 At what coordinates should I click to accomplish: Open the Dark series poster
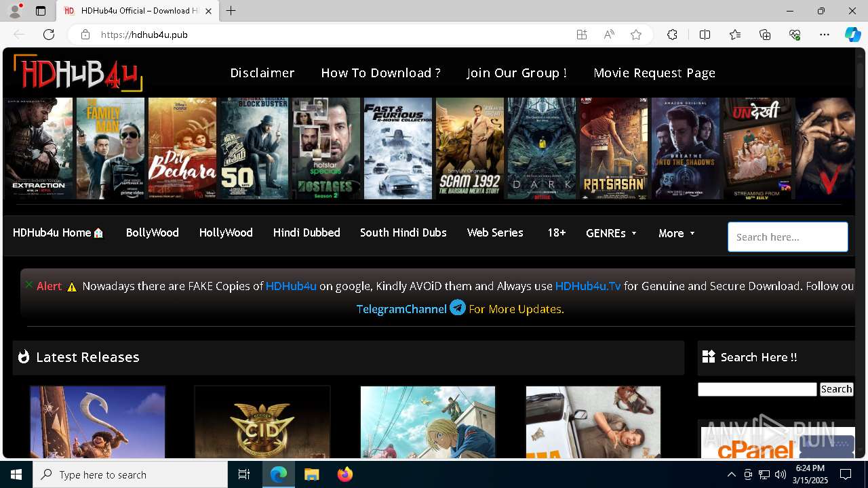542,148
